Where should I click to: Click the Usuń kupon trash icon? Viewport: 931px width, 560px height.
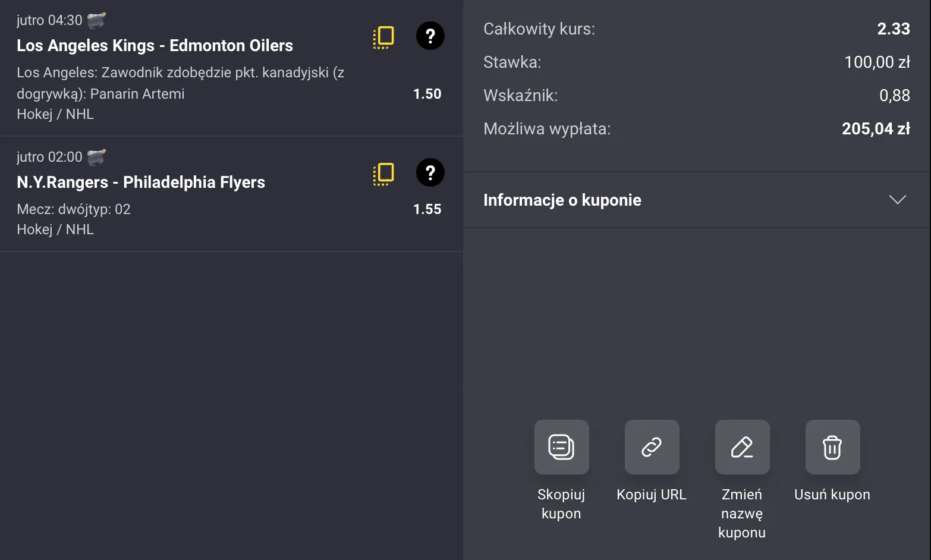pyautogui.click(x=832, y=447)
